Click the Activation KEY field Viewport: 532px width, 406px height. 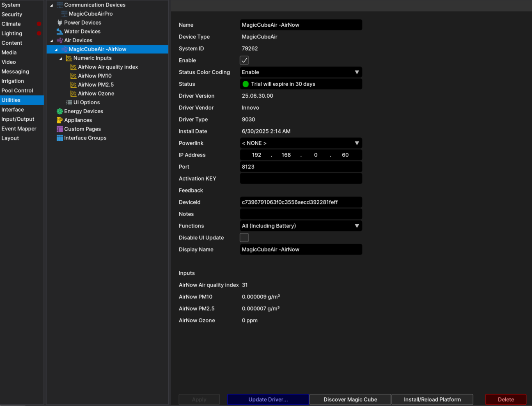coord(301,179)
